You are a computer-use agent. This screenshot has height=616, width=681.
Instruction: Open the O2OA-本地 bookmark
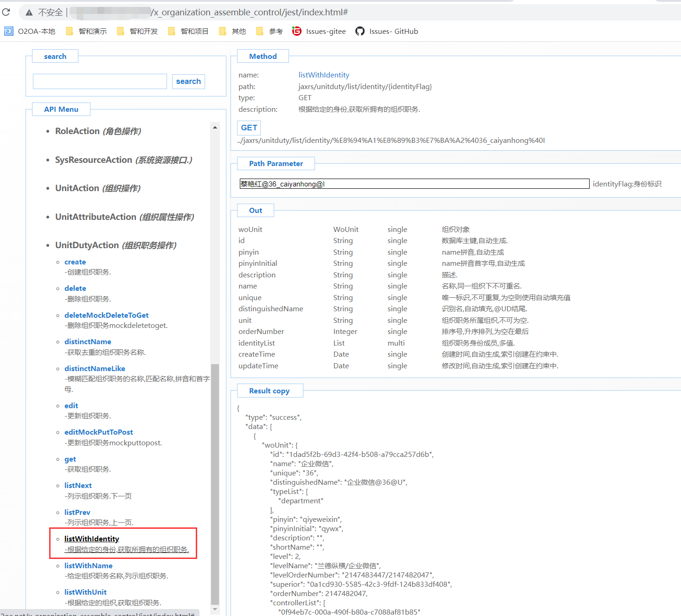click(x=30, y=31)
